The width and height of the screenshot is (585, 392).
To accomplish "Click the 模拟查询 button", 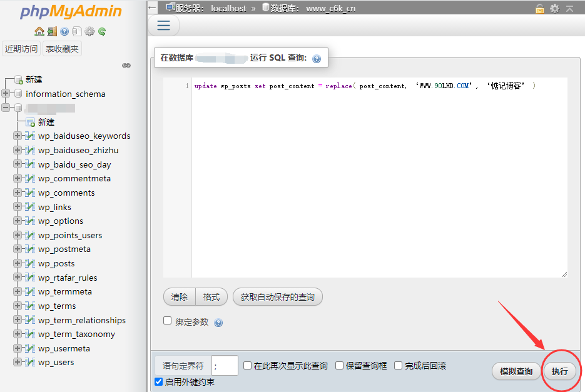I will point(516,371).
